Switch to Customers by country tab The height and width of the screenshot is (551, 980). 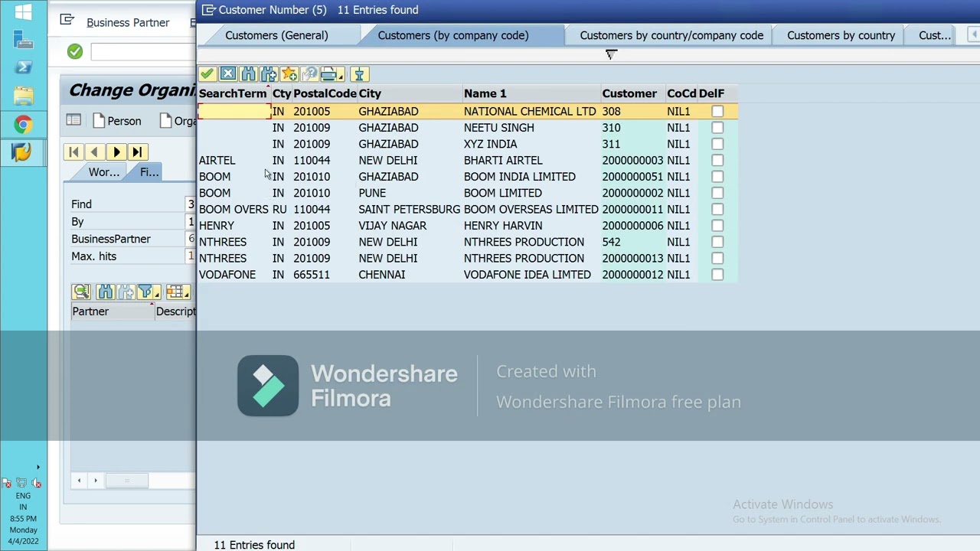pos(841,35)
